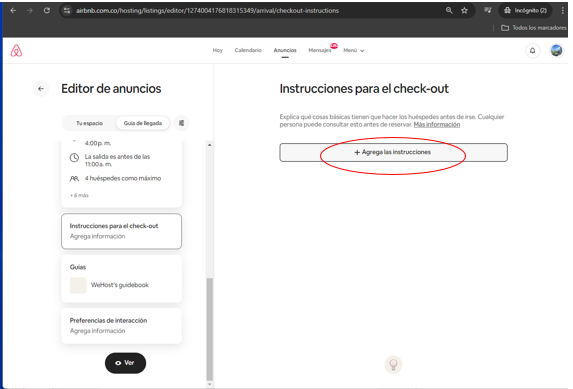Click the clock icon by check-out time
573x389 pixels.
coord(74,158)
